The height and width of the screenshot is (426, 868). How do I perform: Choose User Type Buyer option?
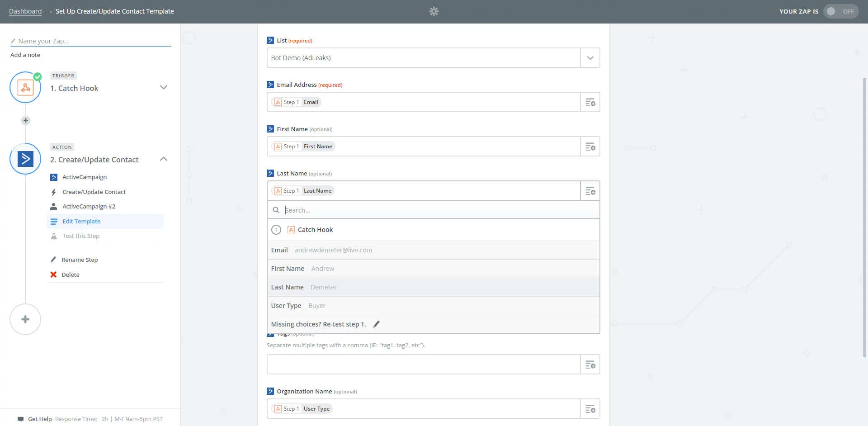pos(433,306)
